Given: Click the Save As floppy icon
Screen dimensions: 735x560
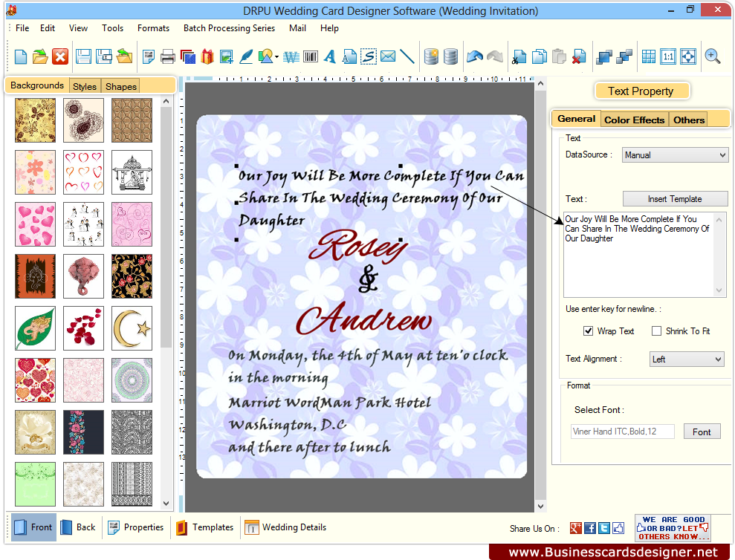Looking at the screenshot, I should point(103,56).
